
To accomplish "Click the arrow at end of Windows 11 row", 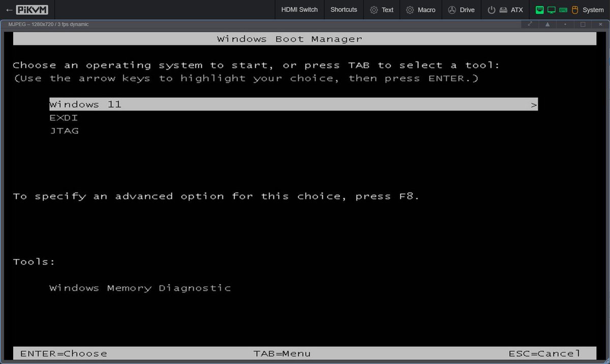I will click(534, 105).
